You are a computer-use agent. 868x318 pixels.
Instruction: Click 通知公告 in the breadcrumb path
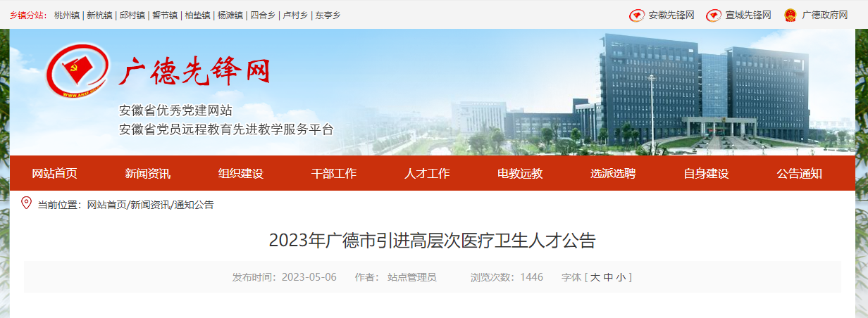pos(194,205)
